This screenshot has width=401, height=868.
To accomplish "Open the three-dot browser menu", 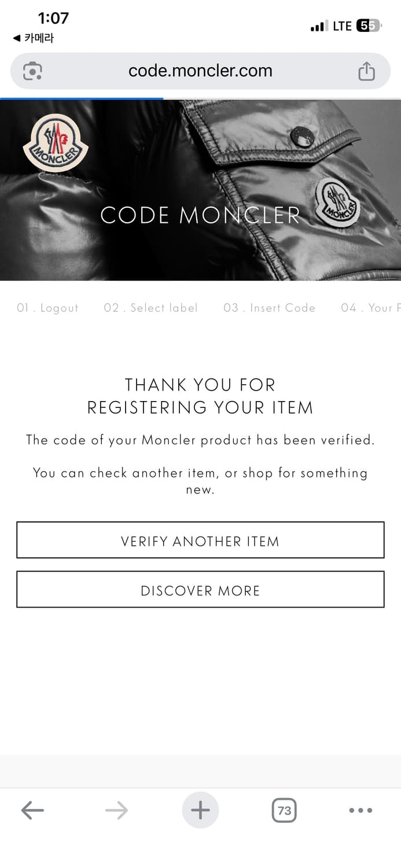I will coord(360,810).
